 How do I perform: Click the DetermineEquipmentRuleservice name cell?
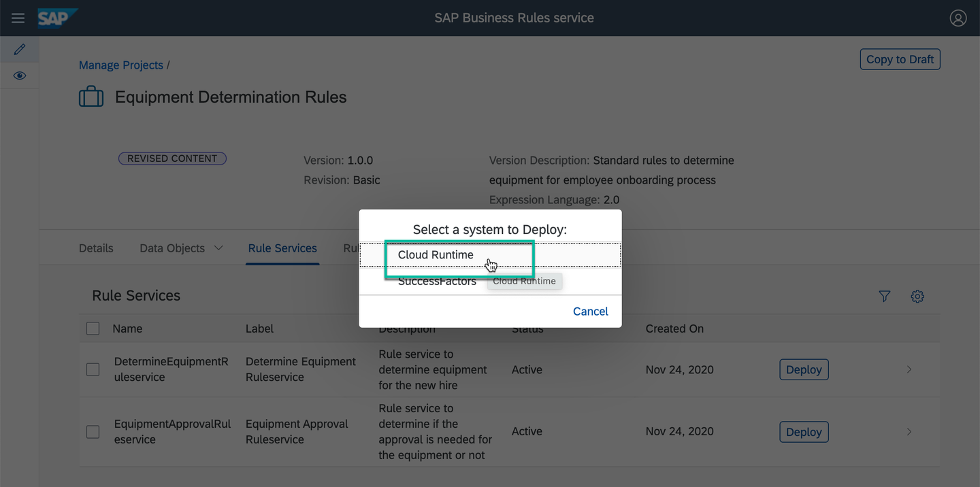click(171, 369)
